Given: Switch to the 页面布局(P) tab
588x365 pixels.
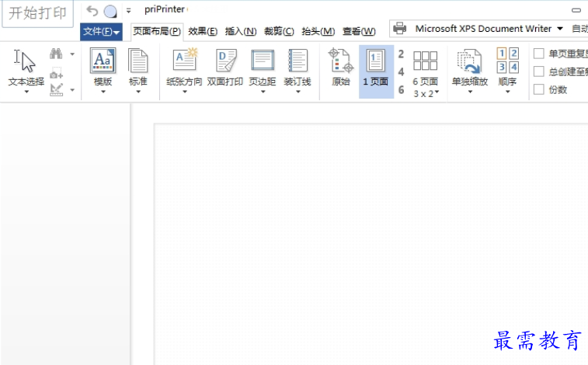Looking at the screenshot, I should point(157,32).
